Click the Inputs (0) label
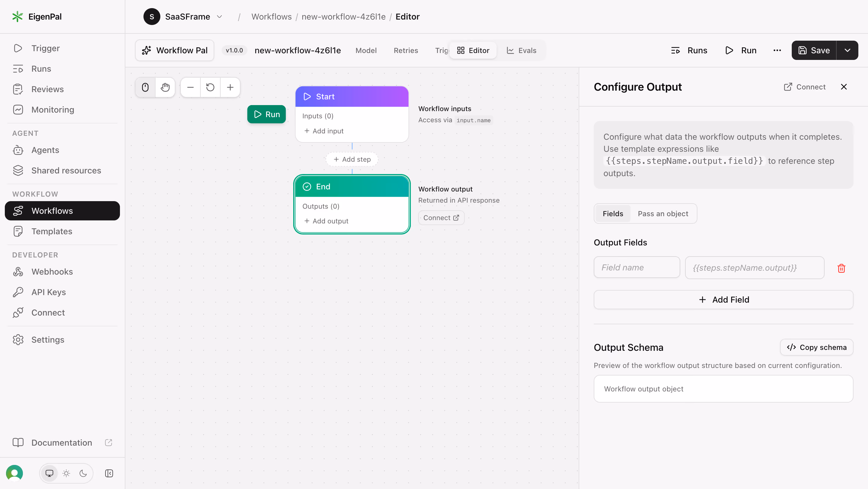The width and height of the screenshot is (868, 489). pos(318,116)
